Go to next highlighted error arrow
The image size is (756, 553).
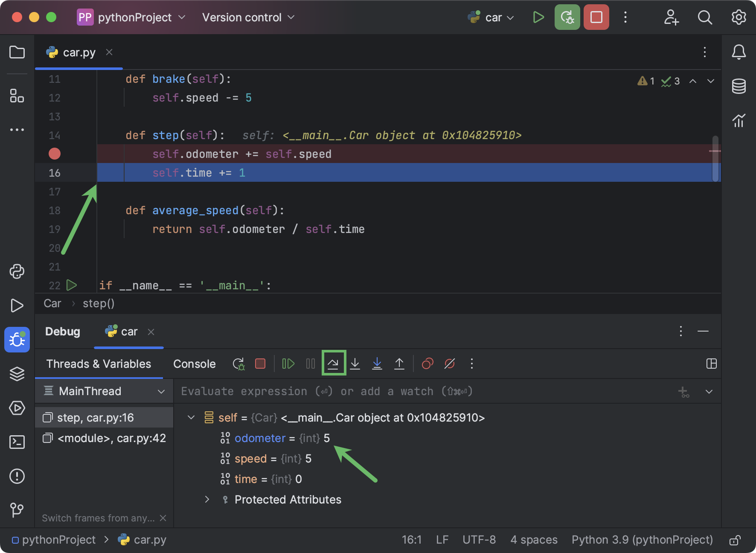711,81
